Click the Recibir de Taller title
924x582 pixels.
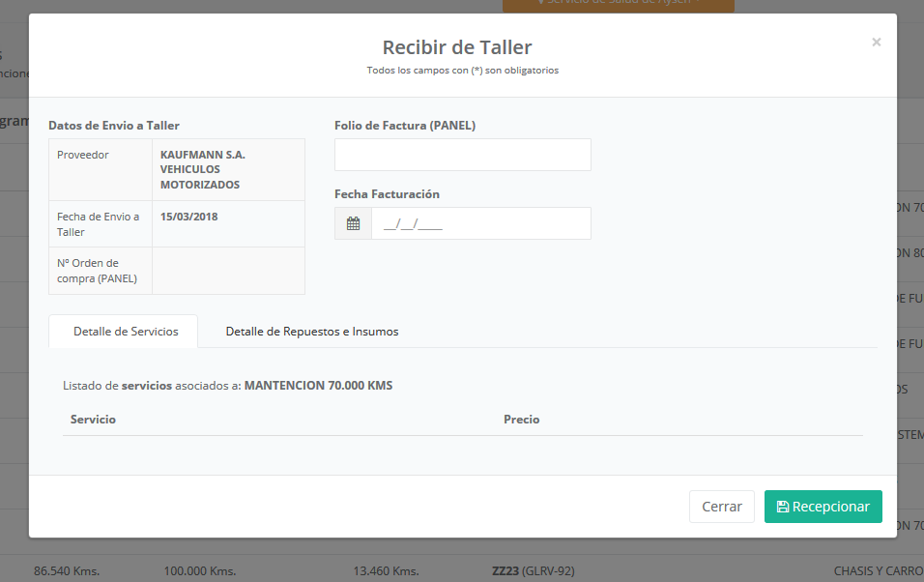point(456,47)
